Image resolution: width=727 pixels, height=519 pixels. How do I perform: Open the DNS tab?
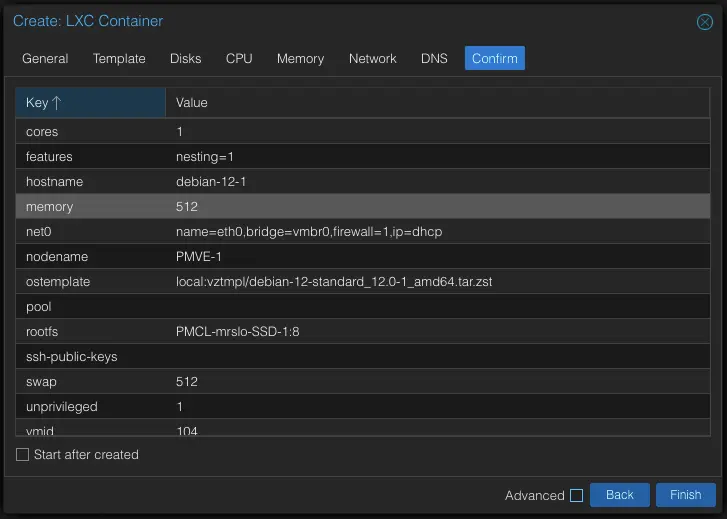(x=434, y=59)
